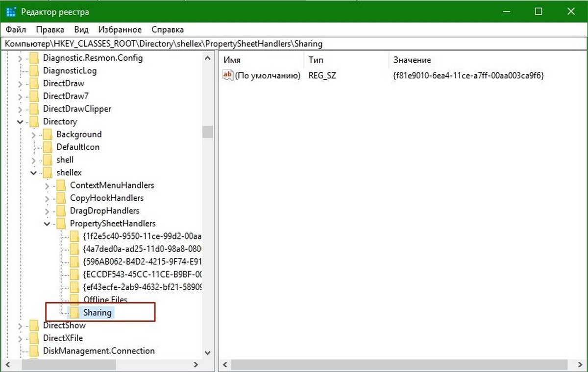Open the Избранное menu

click(120, 30)
